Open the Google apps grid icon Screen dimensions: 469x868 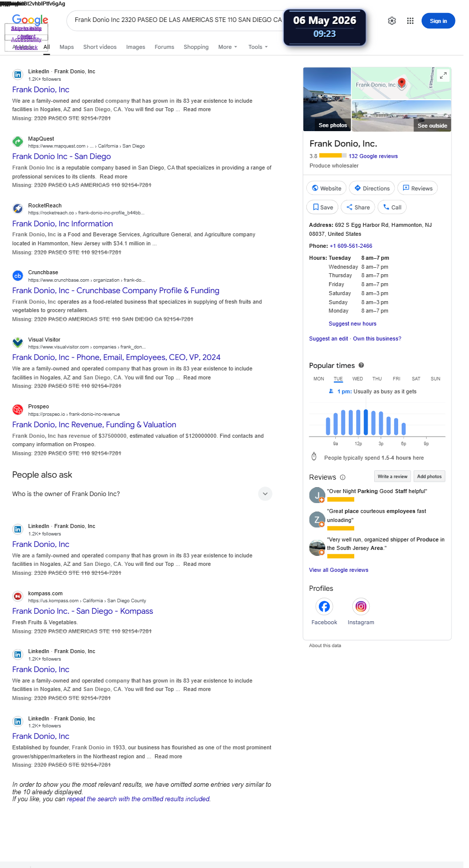tap(410, 21)
